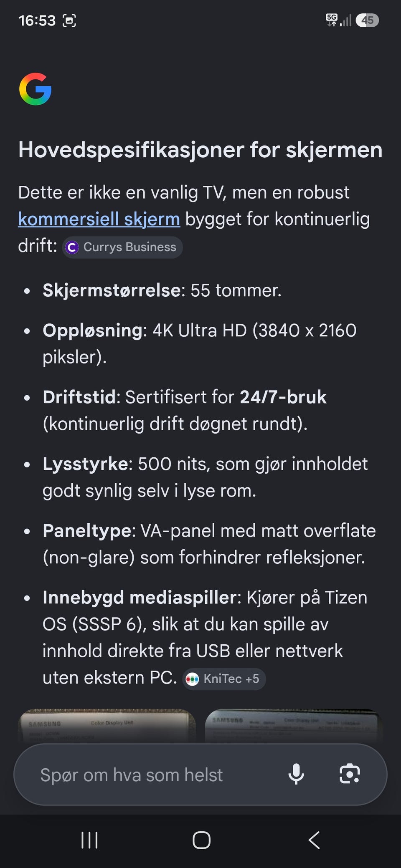
Task: Tap screen recorder icon beside clock
Action: point(69,20)
